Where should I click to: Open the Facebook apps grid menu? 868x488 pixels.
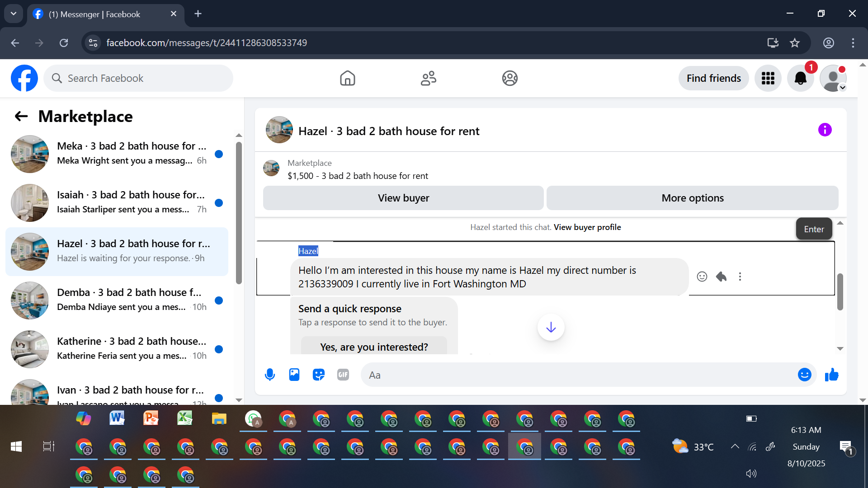(x=768, y=79)
